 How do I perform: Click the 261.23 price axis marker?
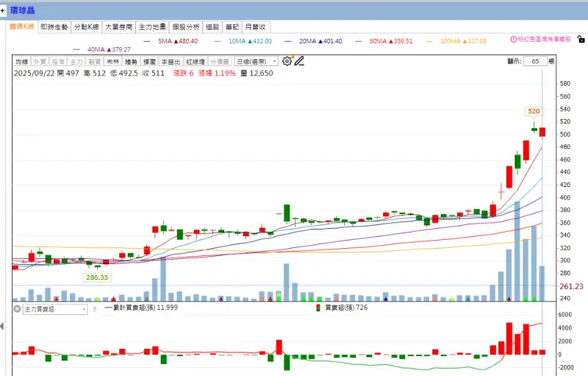[571, 286]
